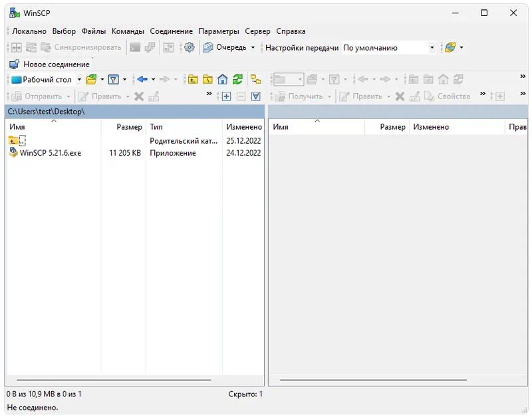
Task: Toggle the local directory tree icon
Action: pos(255,80)
